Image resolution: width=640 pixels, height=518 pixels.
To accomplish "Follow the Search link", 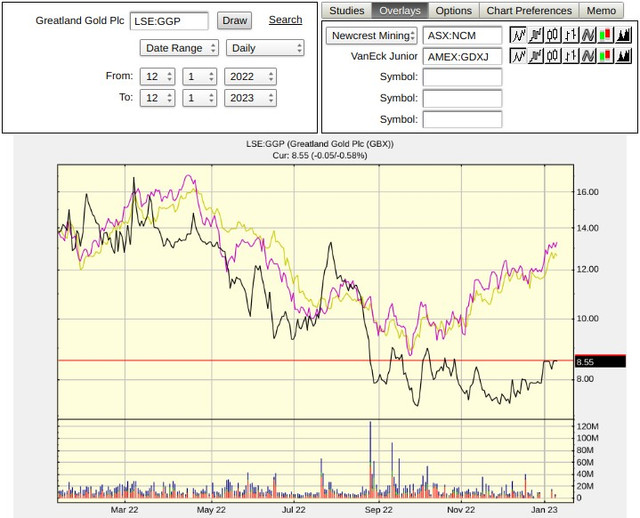I will (285, 20).
